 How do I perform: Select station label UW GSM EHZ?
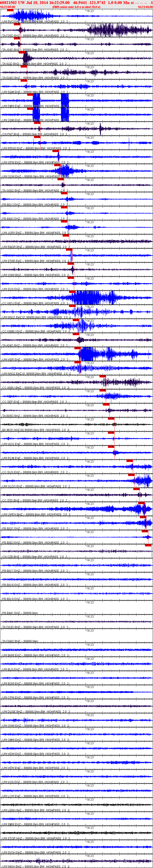pos(11,120)
